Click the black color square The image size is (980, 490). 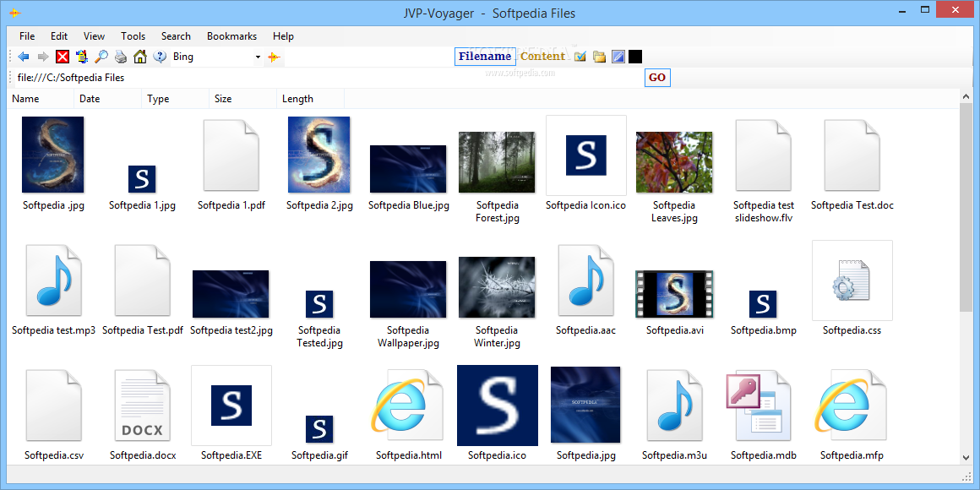tap(635, 57)
